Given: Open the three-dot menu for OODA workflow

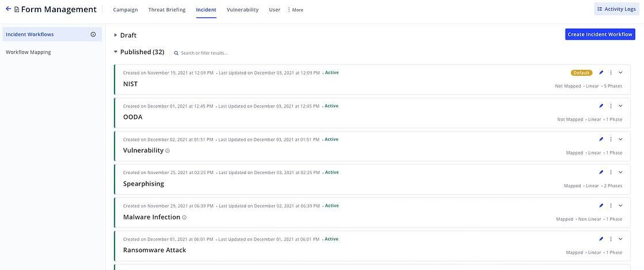Looking at the screenshot, I should (x=611, y=106).
